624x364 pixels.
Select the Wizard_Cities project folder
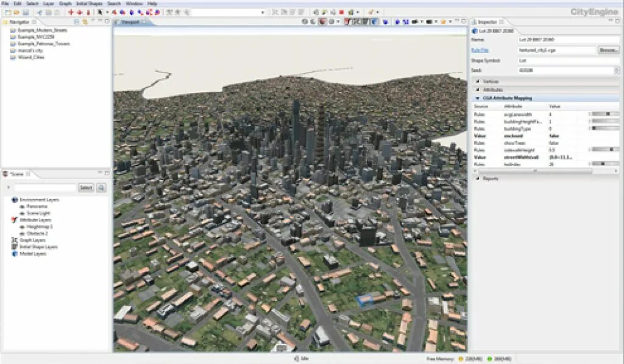point(27,57)
